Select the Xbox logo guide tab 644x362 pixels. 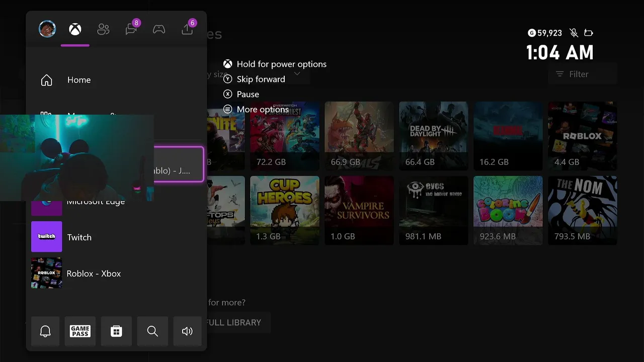[75, 30]
